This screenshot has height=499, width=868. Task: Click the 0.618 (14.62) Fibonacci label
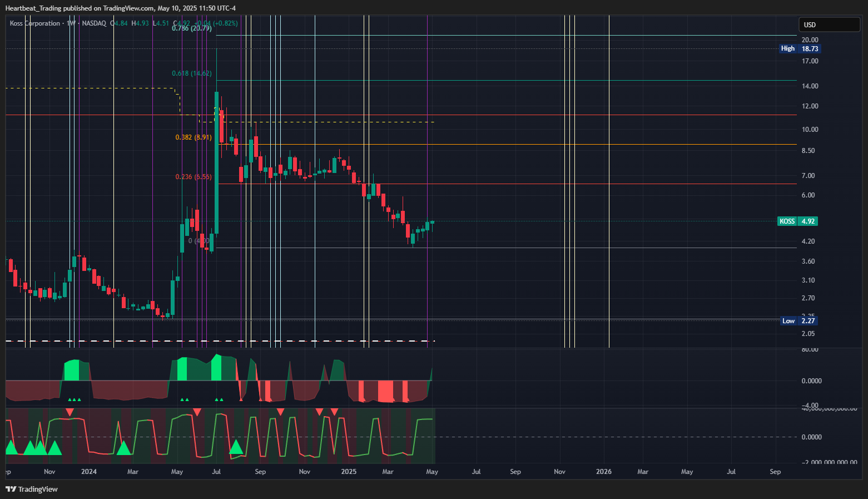click(x=192, y=73)
